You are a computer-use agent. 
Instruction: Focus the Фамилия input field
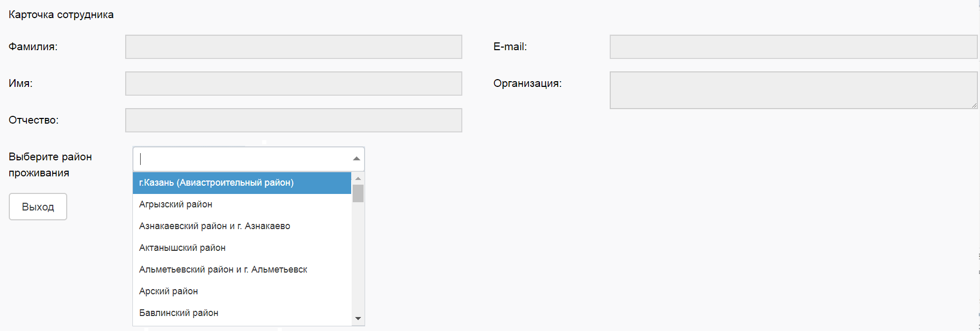tap(294, 47)
